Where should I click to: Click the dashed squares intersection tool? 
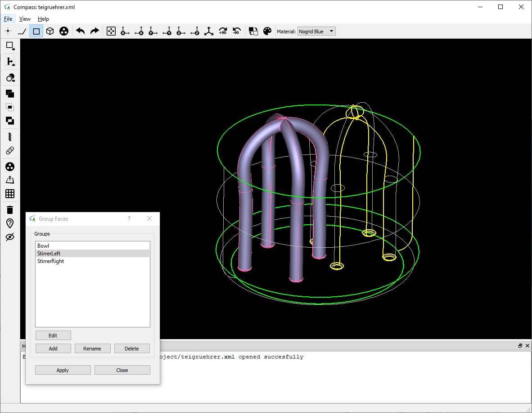coord(10,107)
